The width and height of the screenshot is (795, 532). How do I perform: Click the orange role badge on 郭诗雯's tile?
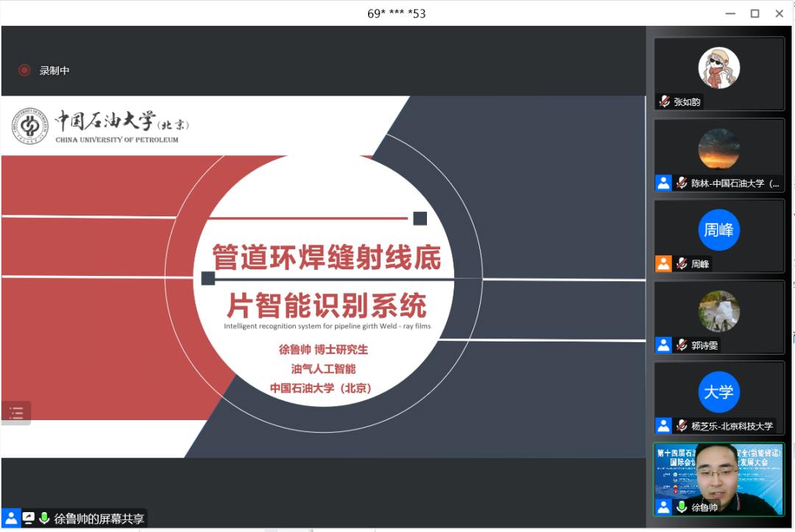(663, 344)
